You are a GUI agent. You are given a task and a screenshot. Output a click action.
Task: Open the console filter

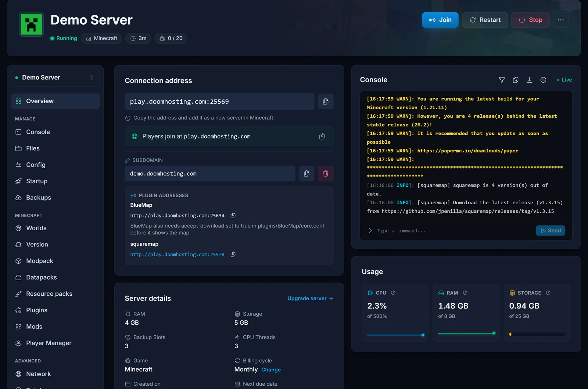click(x=502, y=80)
